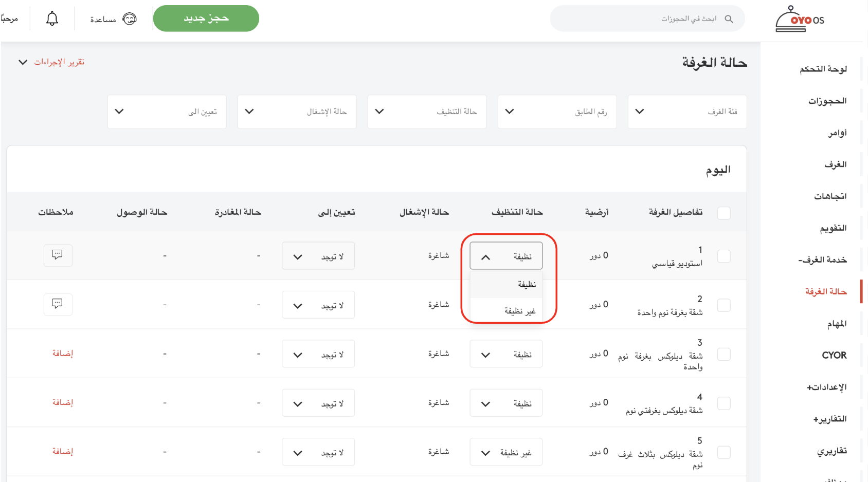868x482 pixels.
Task: Click the 'اليوم' section heading
Action: (x=718, y=170)
